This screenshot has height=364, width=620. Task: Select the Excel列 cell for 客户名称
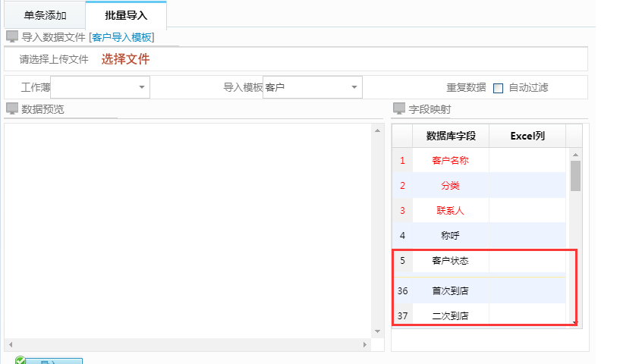[x=527, y=160]
